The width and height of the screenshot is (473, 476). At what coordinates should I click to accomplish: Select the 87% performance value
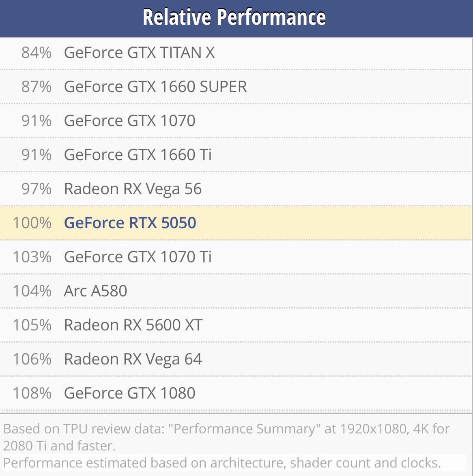[x=37, y=87]
